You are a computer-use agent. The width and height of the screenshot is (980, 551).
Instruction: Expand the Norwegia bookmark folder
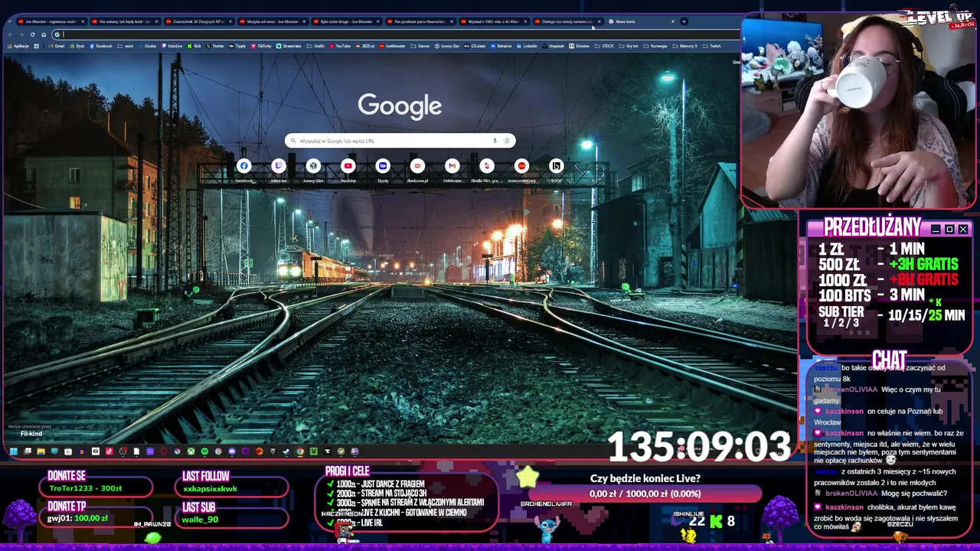click(x=656, y=46)
